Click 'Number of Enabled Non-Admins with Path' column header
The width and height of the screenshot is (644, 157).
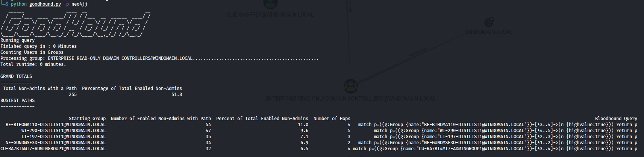coord(161,119)
